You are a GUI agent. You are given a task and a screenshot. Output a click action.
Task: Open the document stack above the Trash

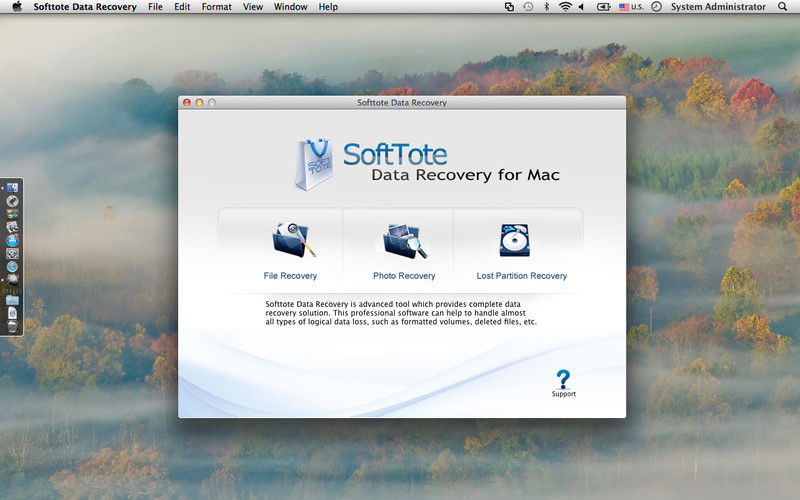12,313
